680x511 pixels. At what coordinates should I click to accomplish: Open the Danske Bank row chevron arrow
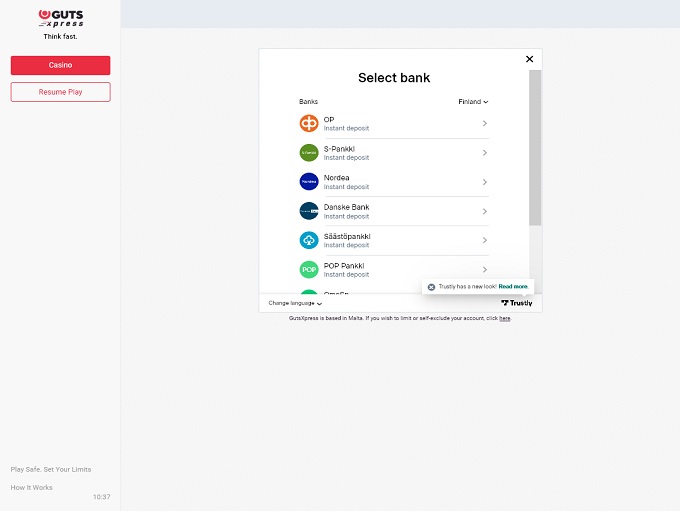(x=485, y=211)
